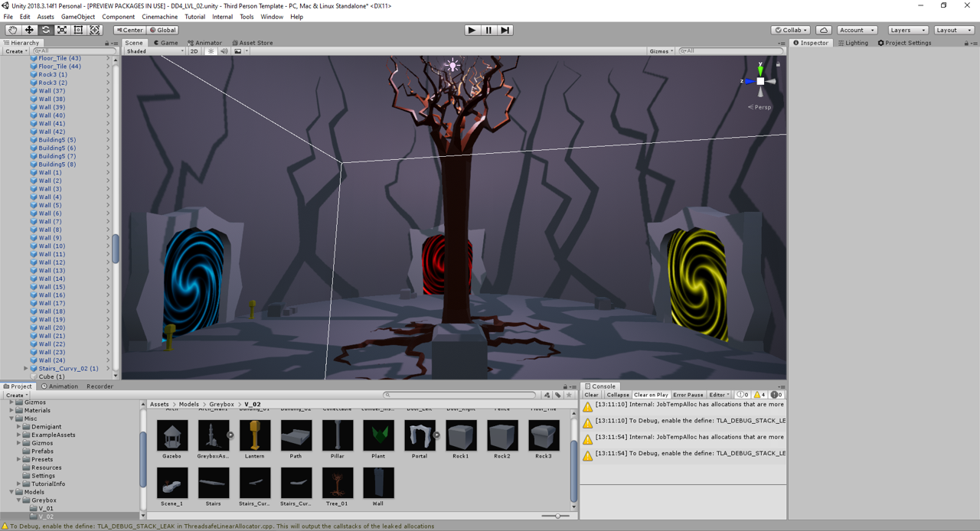The width and height of the screenshot is (980, 531).
Task: Switch to the Asset Store tab
Action: tap(253, 43)
